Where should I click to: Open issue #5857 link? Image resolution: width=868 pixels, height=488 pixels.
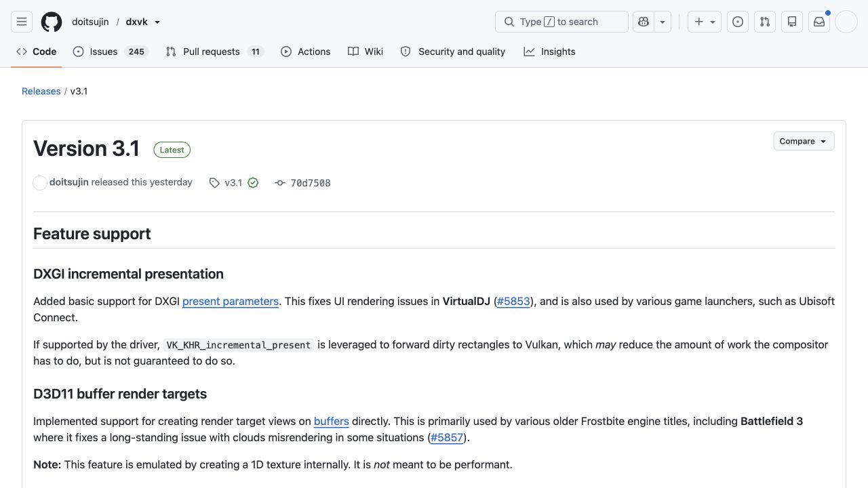click(447, 437)
